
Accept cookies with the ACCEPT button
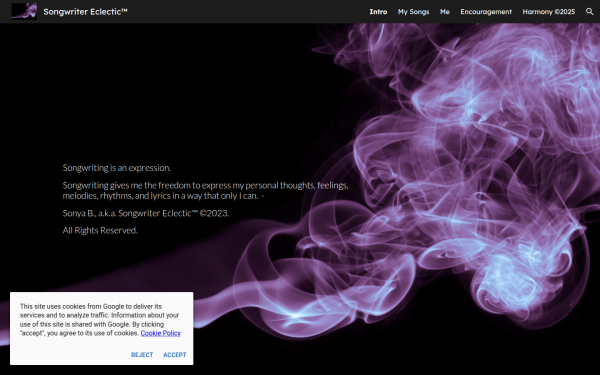point(175,355)
